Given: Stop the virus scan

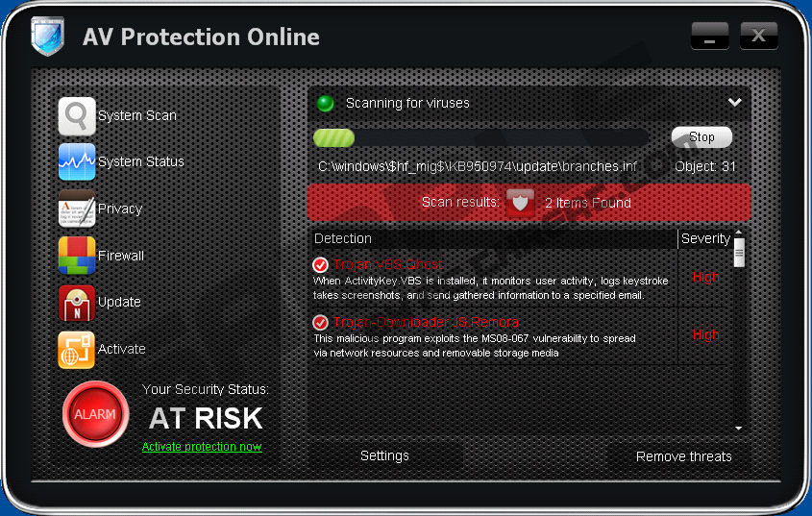Looking at the screenshot, I should 701,137.
